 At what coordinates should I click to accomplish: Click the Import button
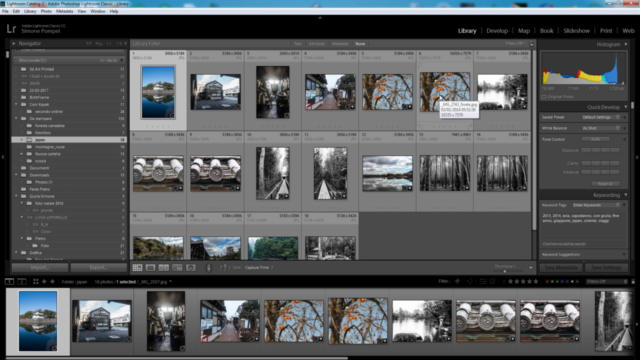tap(40, 267)
